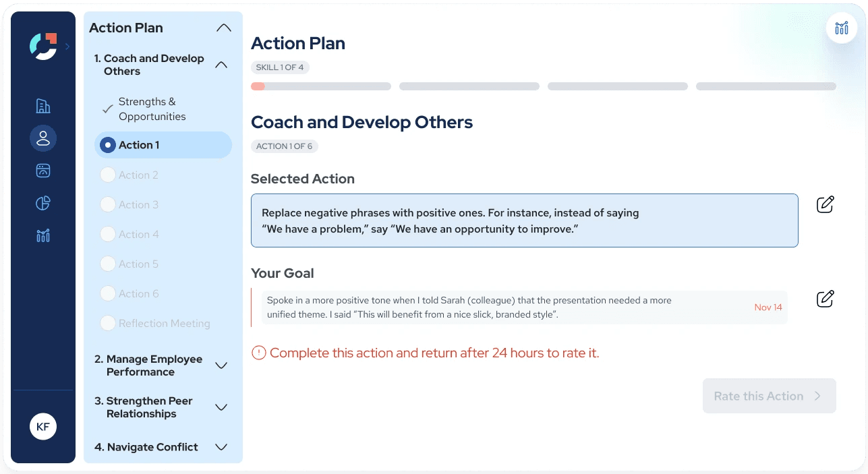This screenshot has height=474, width=868.
Task: Select the person profile icon in sidebar
Action: pos(43,138)
